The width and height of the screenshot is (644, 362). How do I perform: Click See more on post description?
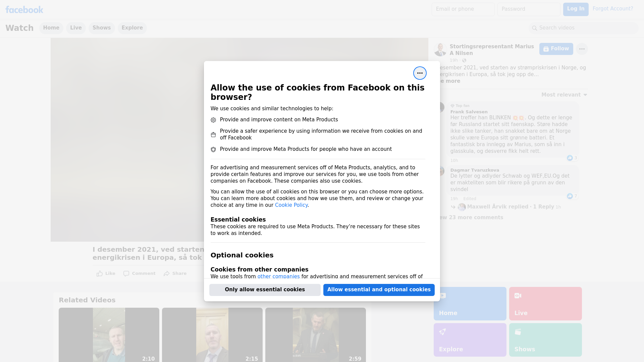coord(450,81)
